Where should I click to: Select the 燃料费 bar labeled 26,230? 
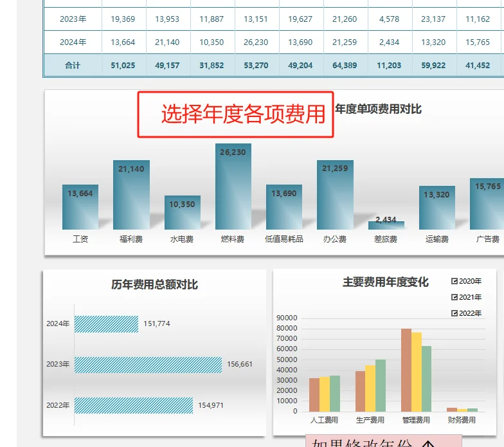tap(233, 187)
